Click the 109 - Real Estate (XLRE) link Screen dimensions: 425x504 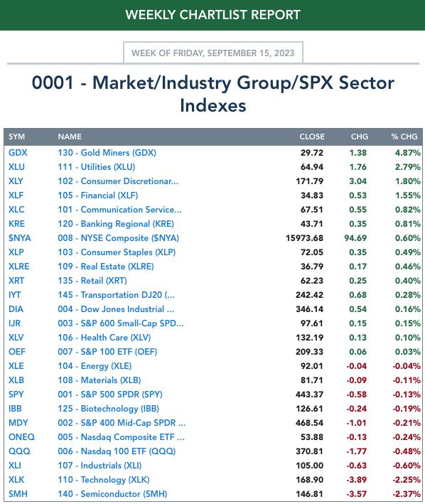[106, 267]
